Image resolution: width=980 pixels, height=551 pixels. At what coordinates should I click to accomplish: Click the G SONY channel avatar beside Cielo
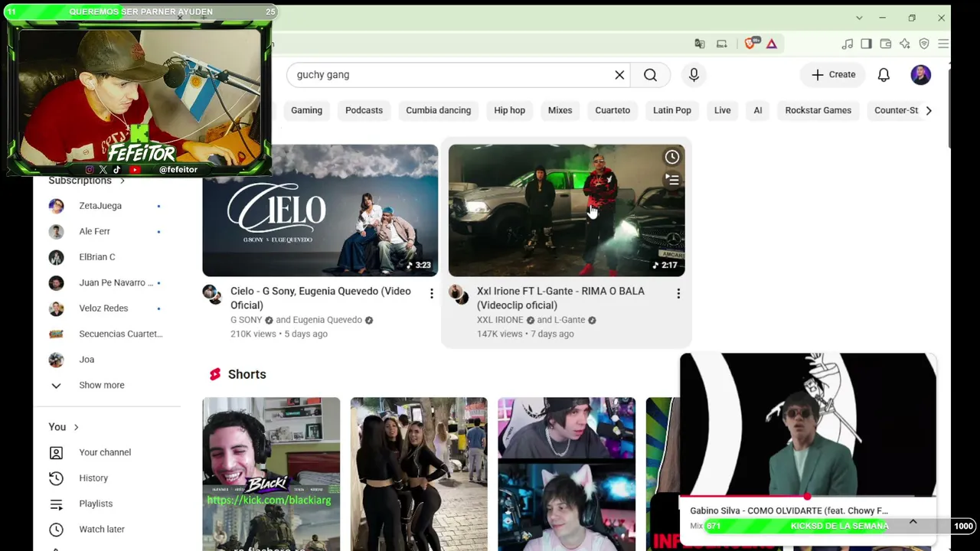point(212,294)
